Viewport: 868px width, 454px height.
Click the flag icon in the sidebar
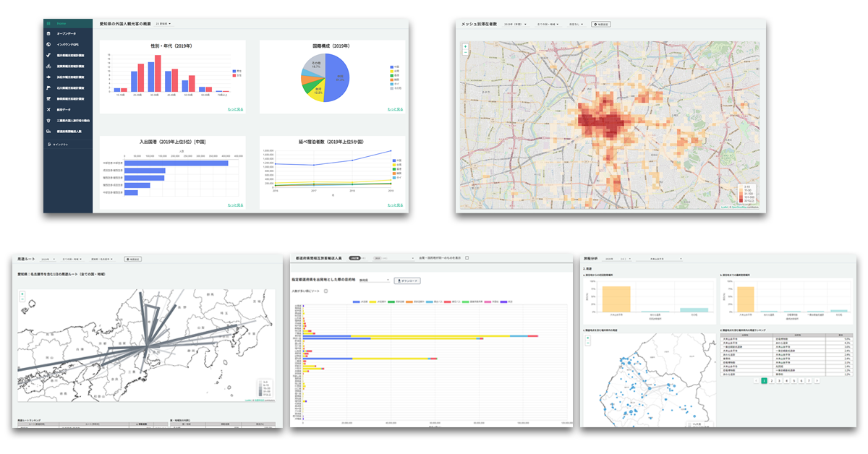click(48, 87)
